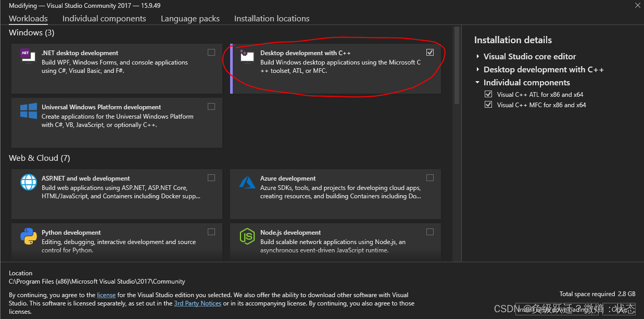This screenshot has width=644, height=319.
Task: Select the Node.js development title
Action: (291, 233)
